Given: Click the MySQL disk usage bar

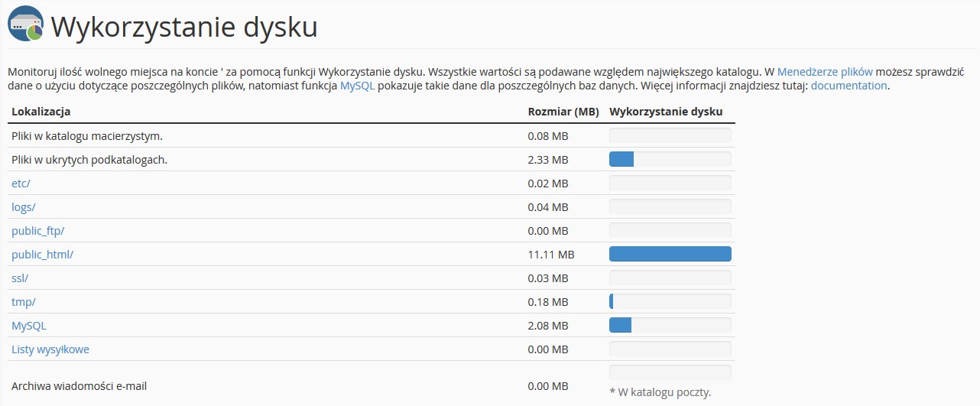Looking at the screenshot, I should 670,325.
